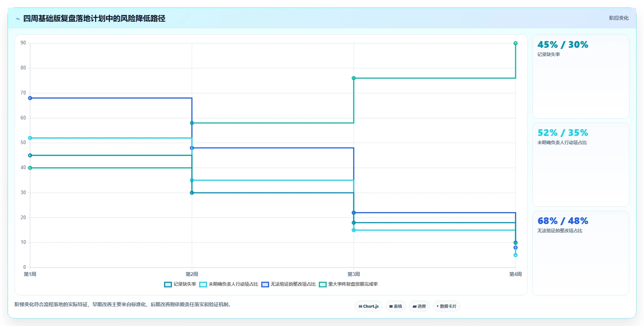Click the 记录缺失率 legend color box

[x=168, y=285]
